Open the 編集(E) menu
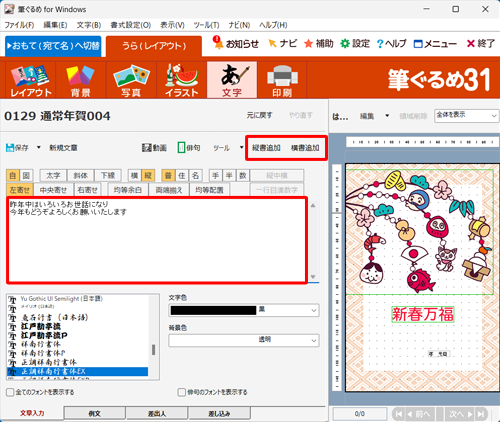 coord(55,25)
